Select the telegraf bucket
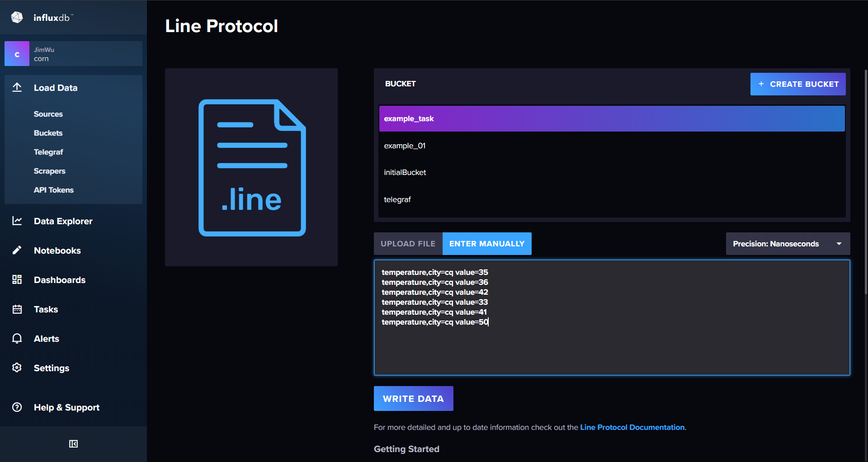The image size is (868, 462). (x=612, y=199)
